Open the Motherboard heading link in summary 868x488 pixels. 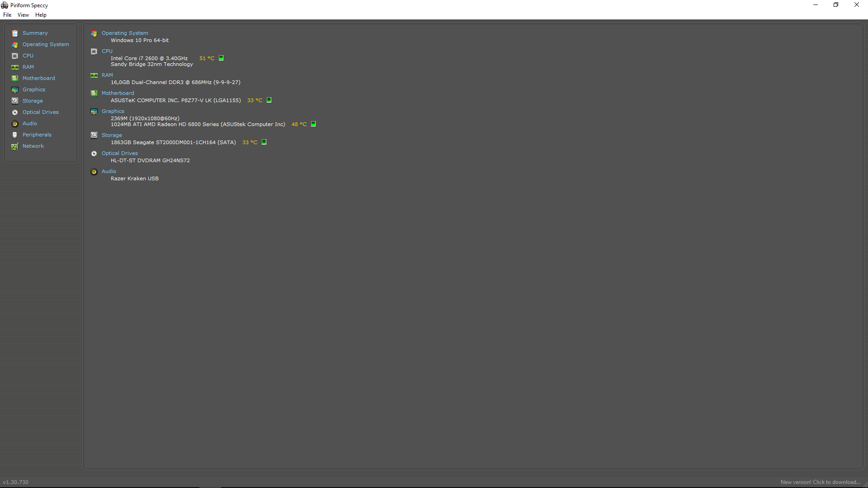(118, 93)
